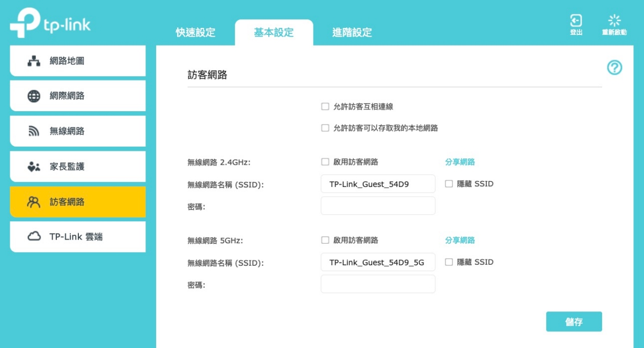Click the guest network people icon

[x=34, y=202]
